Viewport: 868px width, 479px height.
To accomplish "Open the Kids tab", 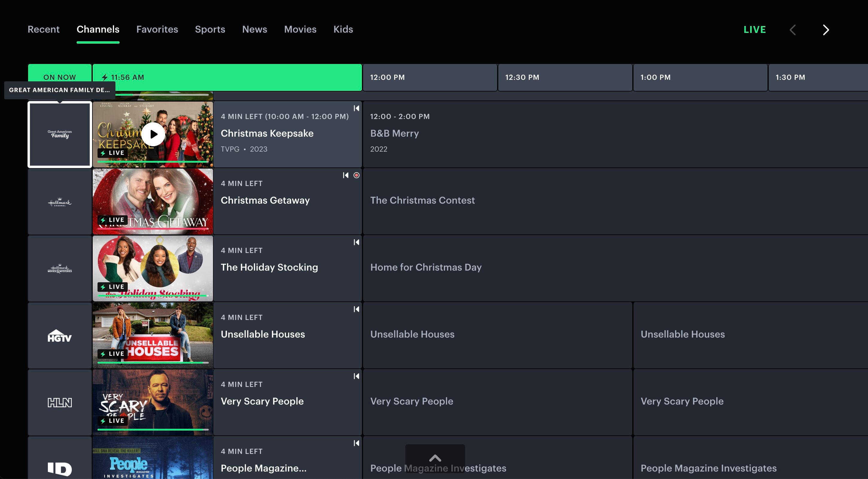I will (343, 29).
